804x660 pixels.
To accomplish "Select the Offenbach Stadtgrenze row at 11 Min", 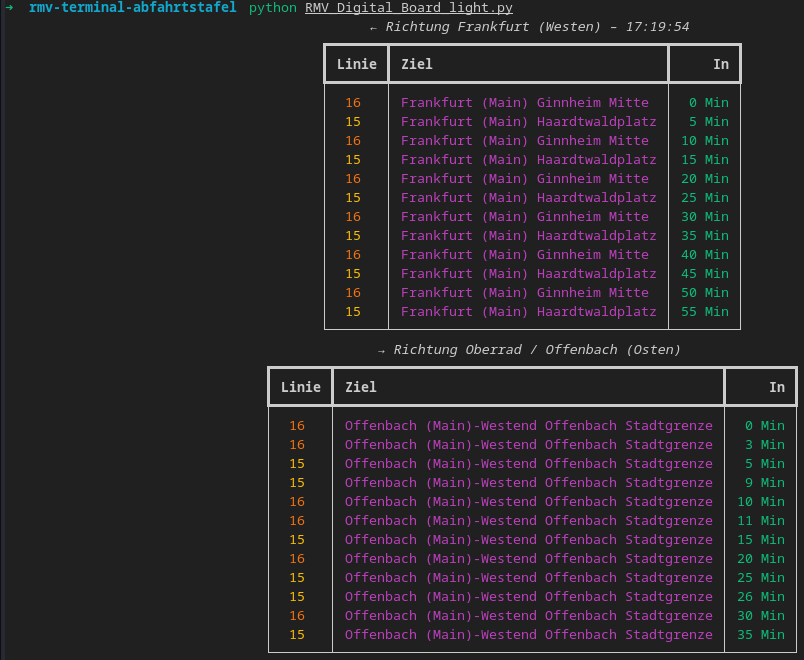I will pos(528,521).
